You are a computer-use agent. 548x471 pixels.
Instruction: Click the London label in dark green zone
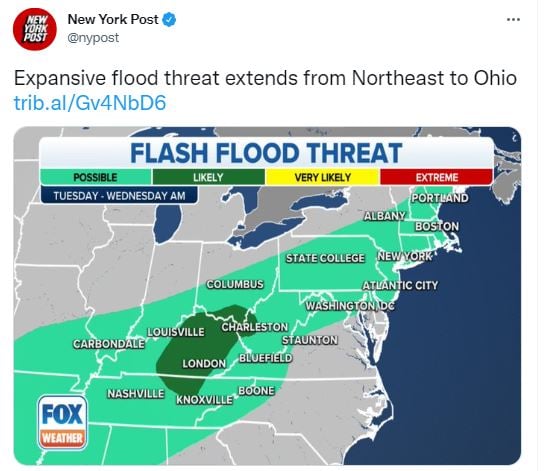click(x=204, y=364)
